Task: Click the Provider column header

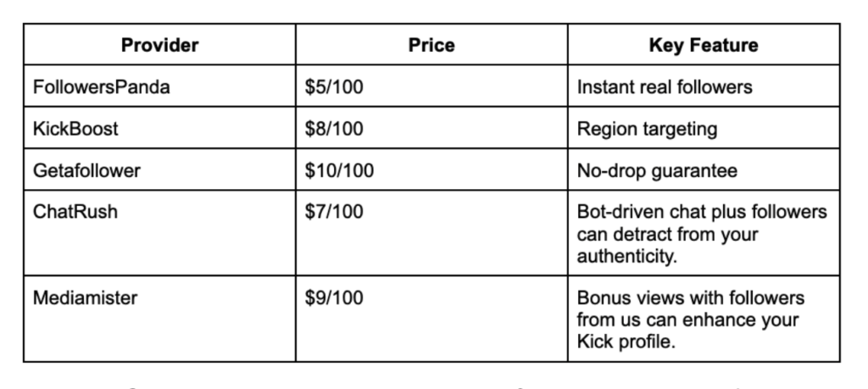Action: coord(159,45)
